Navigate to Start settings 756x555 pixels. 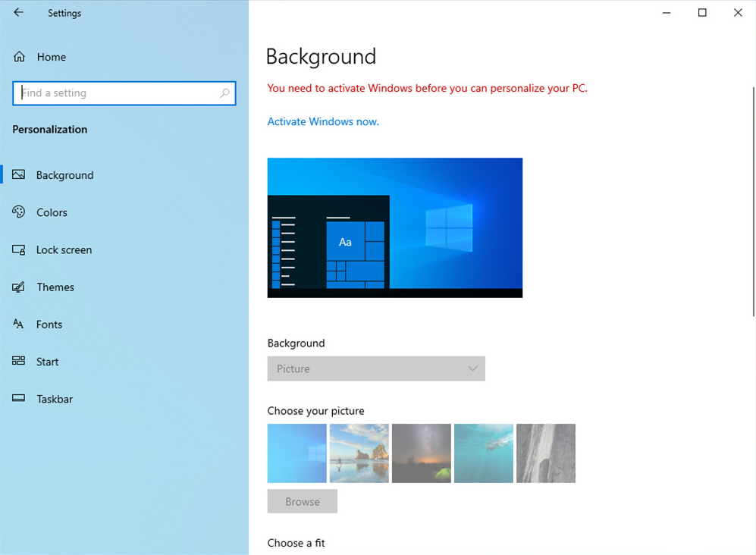(x=47, y=362)
